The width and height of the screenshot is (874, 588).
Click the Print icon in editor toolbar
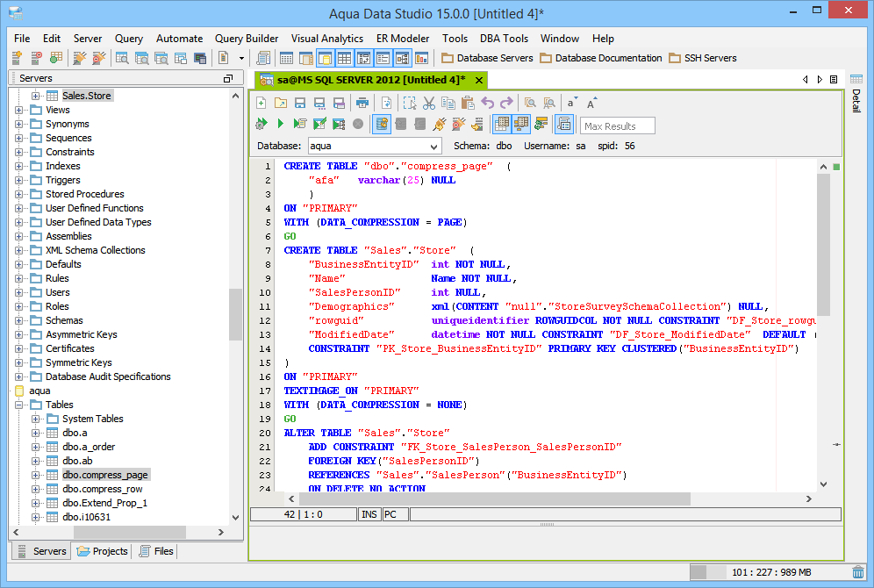(x=362, y=103)
